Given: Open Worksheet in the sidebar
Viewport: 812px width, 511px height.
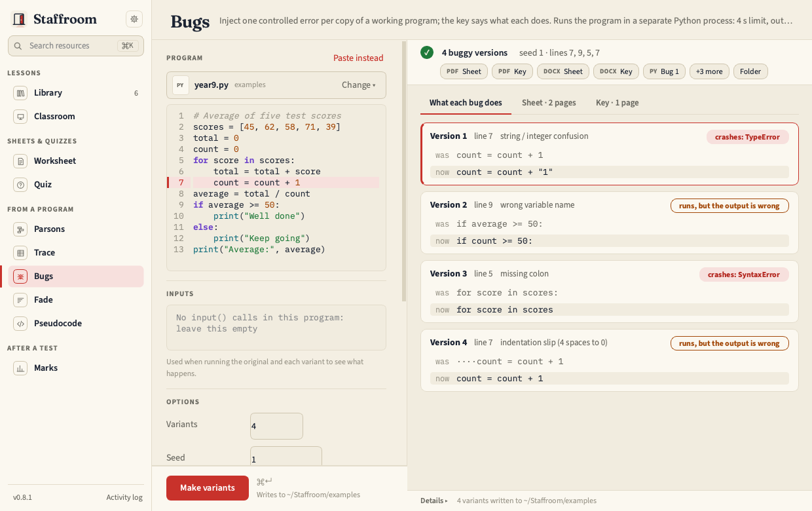Looking at the screenshot, I should coord(76,161).
